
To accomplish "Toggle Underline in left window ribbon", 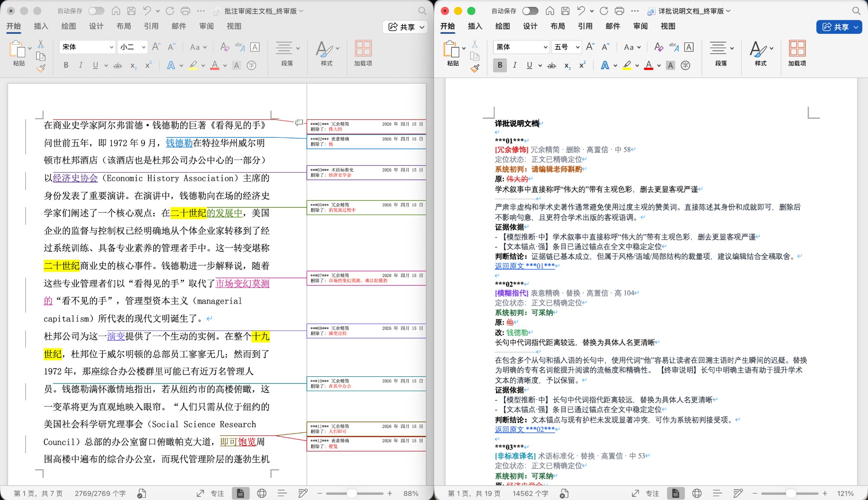I will tap(95, 65).
